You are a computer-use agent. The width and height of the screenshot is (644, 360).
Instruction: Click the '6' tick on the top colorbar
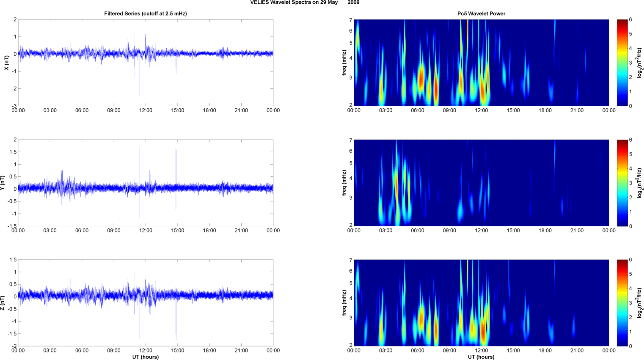pos(630,19)
